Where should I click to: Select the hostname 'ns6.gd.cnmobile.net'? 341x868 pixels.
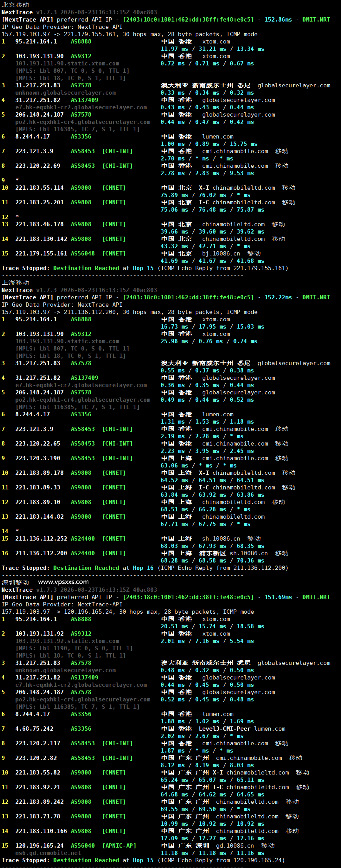[x=48, y=853]
